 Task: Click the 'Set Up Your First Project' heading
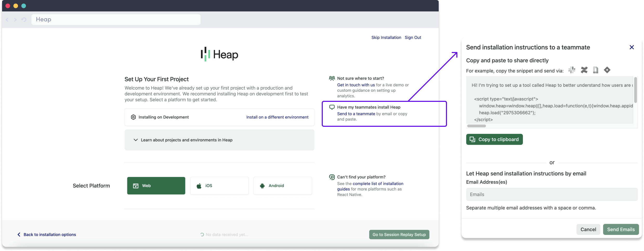click(x=156, y=79)
